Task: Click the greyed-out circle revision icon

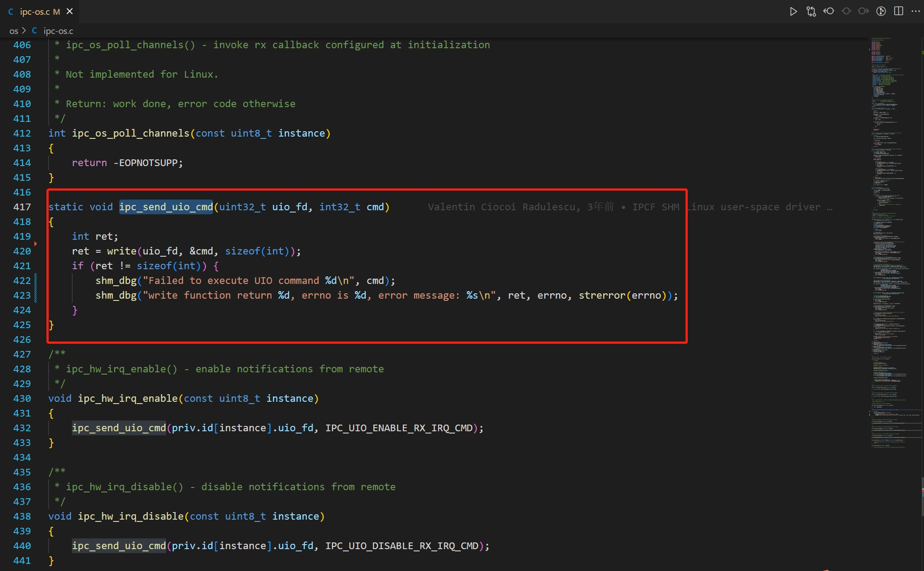Action: point(846,12)
